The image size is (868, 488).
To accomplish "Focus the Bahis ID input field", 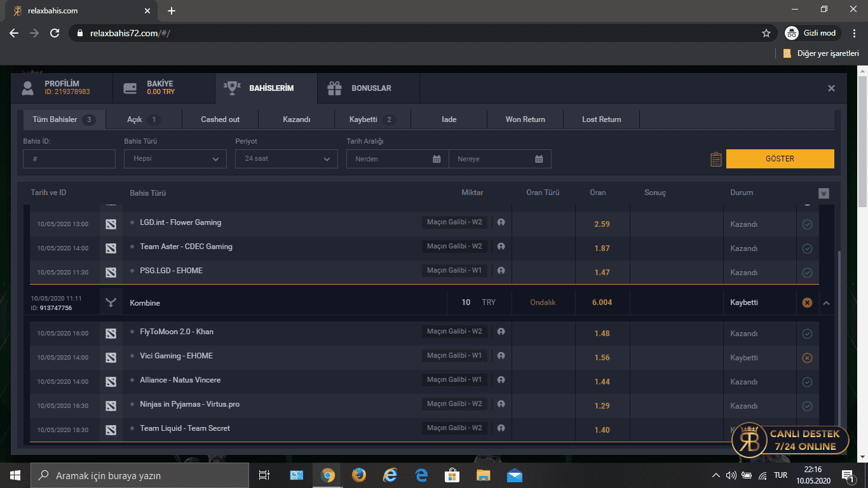I will pos(69,159).
